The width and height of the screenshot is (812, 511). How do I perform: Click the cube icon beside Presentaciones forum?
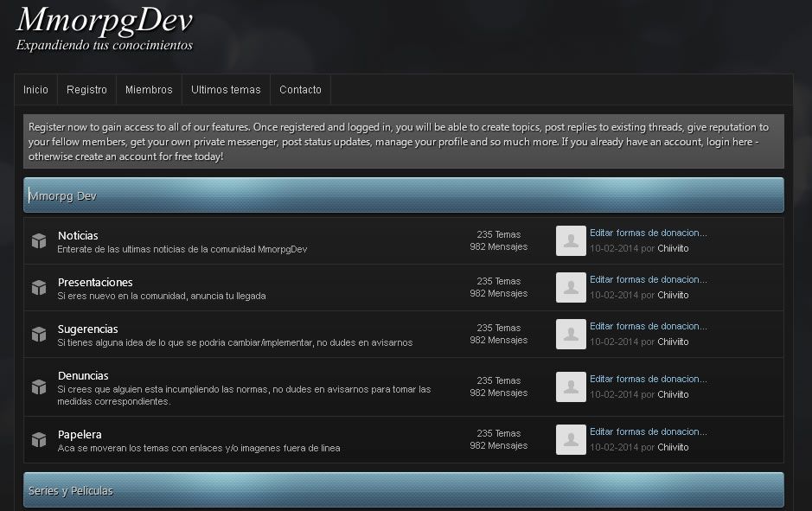point(39,288)
